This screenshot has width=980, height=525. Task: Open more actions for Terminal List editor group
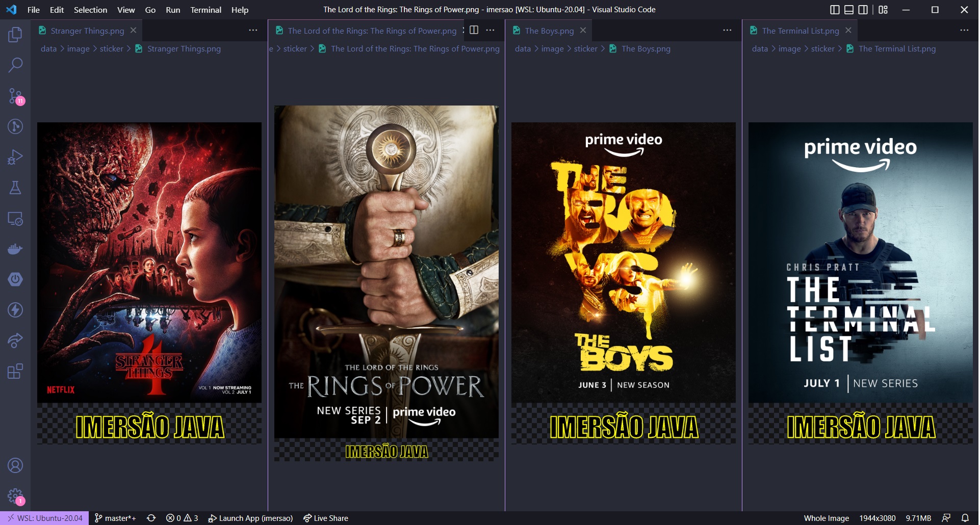[x=964, y=30]
